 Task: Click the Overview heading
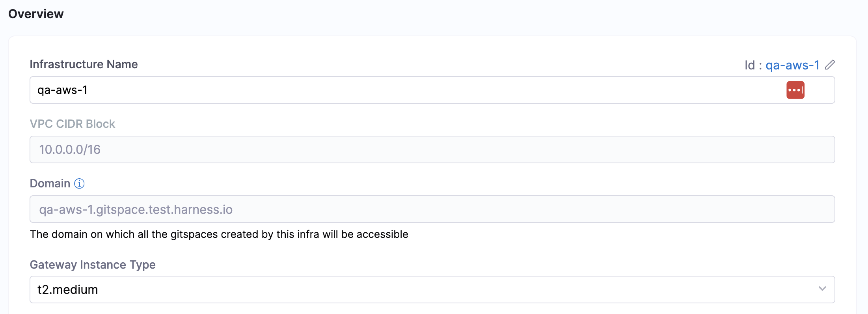(x=36, y=14)
